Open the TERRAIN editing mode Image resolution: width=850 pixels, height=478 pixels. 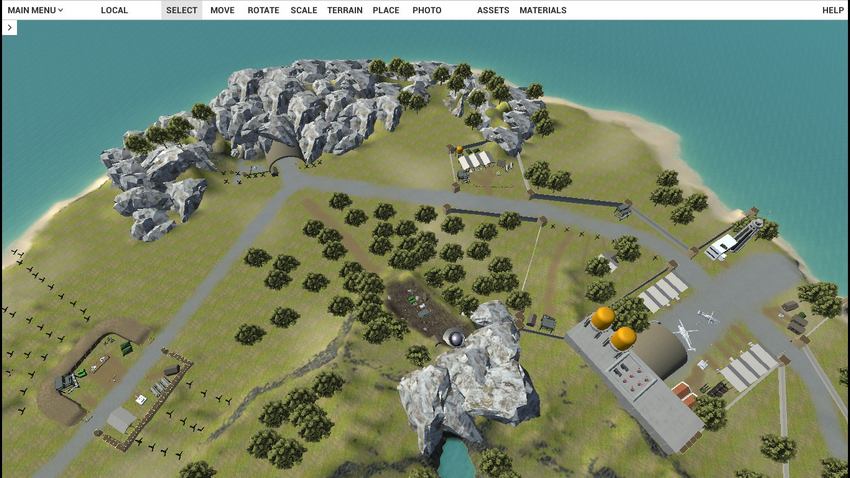(345, 10)
